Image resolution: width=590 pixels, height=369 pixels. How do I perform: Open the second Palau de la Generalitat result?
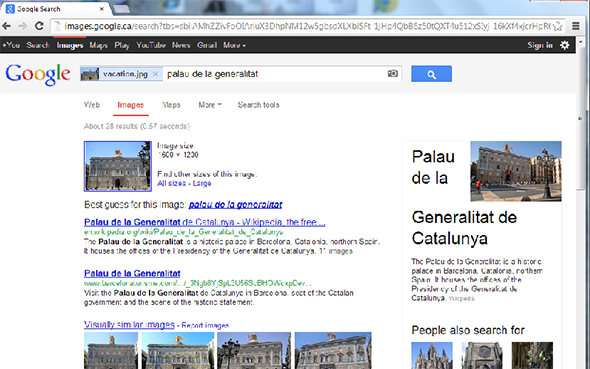[132, 273]
